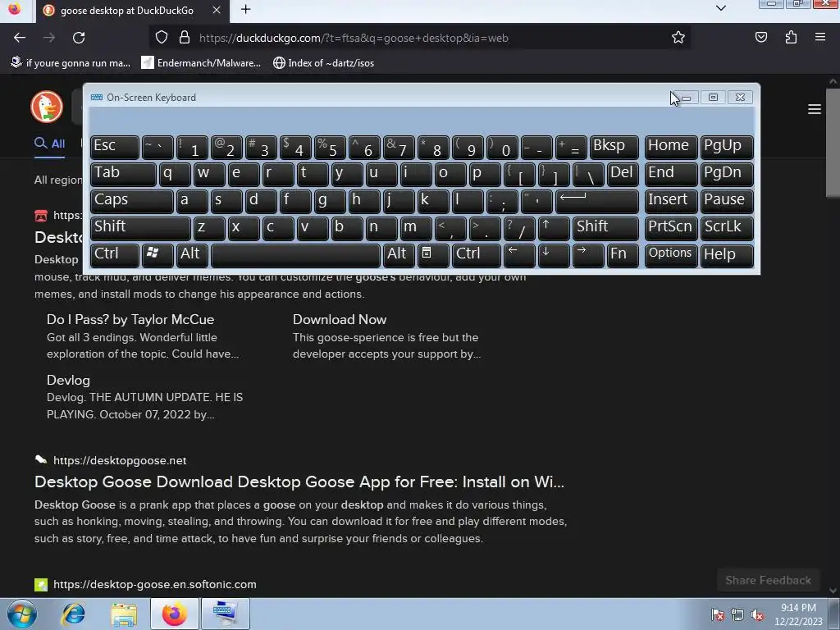Click the Home key on On-Screen Keyboard
Screen dimensions: 840x630
671,146
